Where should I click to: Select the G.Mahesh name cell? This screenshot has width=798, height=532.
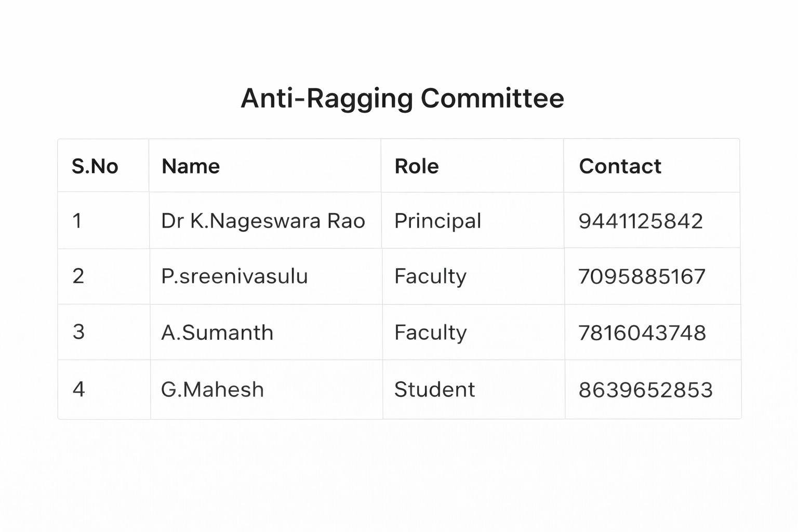[212, 390]
